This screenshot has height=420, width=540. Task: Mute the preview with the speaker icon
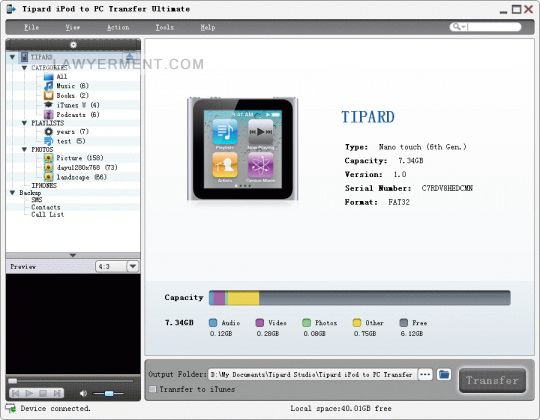pos(83,393)
